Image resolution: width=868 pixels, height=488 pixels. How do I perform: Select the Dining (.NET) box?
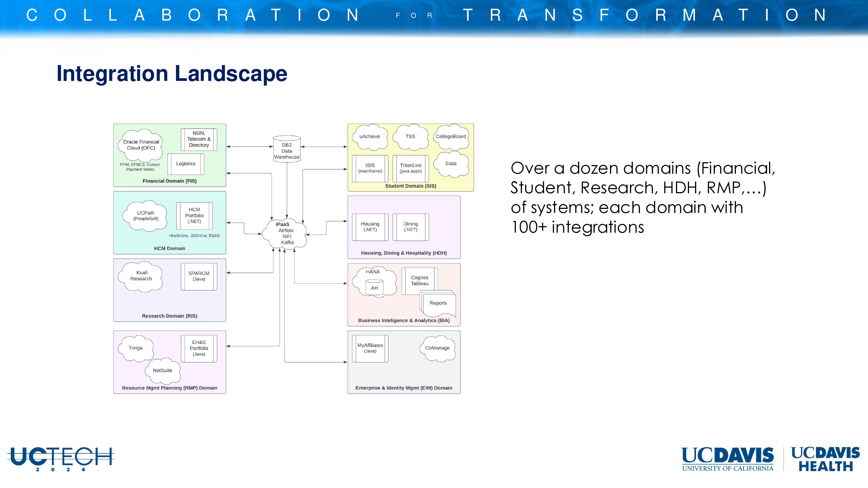411,227
